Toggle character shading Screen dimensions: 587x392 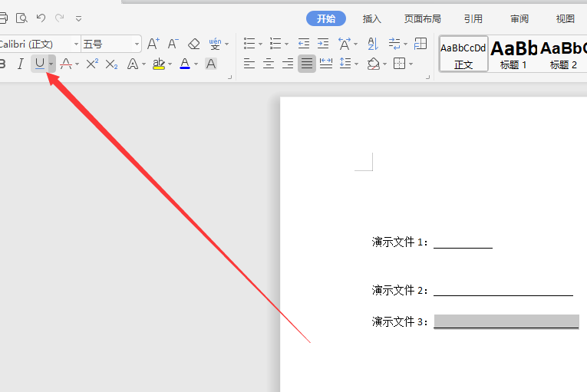pos(211,64)
